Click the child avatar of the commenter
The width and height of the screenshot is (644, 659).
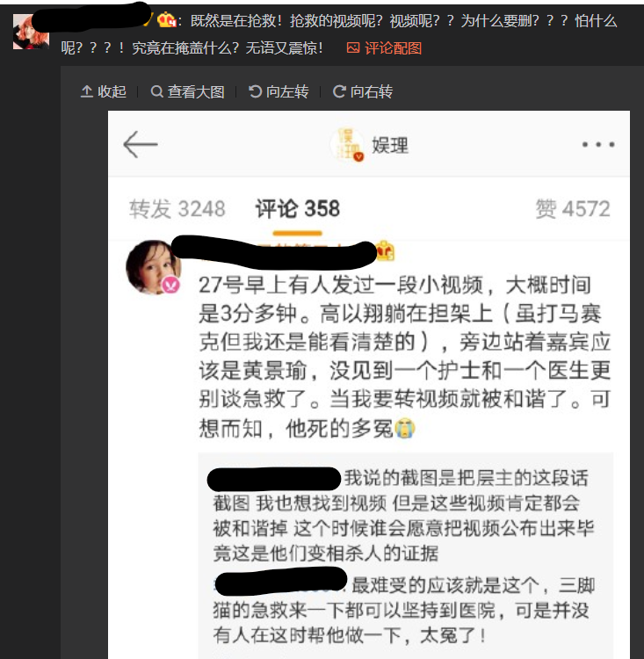click(154, 267)
